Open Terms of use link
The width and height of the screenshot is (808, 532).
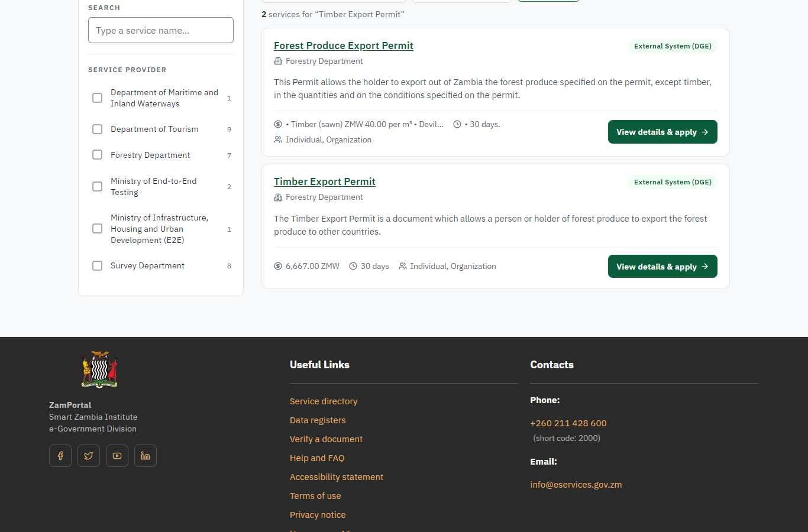click(315, 496)
